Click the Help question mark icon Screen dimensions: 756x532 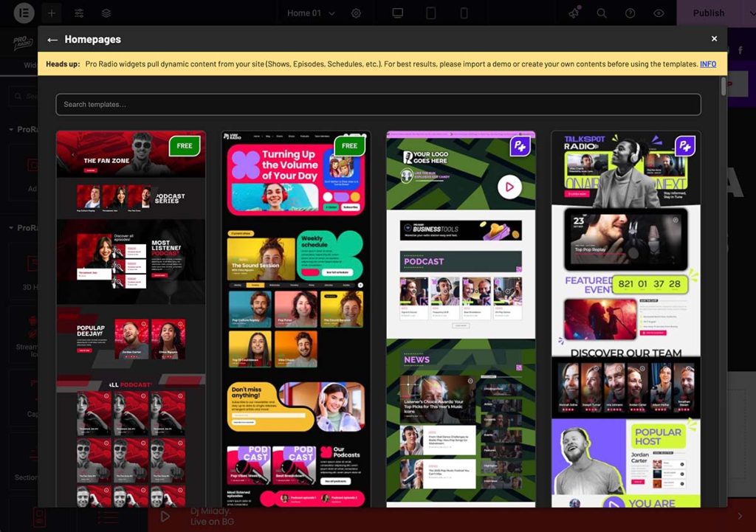[630, 13]
